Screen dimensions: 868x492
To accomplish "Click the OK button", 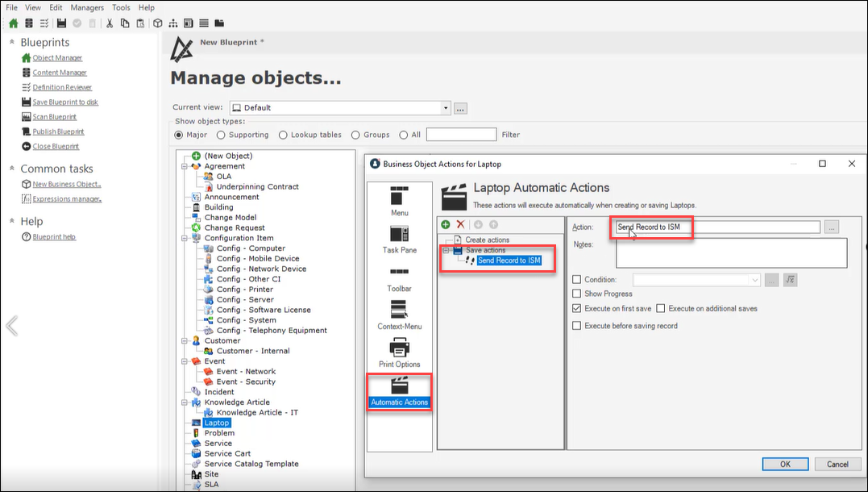I will (784, 464).
